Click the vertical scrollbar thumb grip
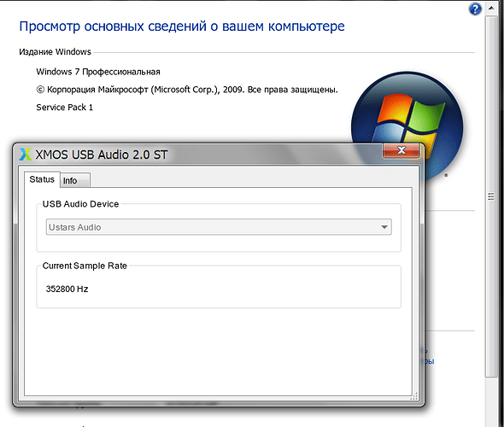 tap(491, 196)
